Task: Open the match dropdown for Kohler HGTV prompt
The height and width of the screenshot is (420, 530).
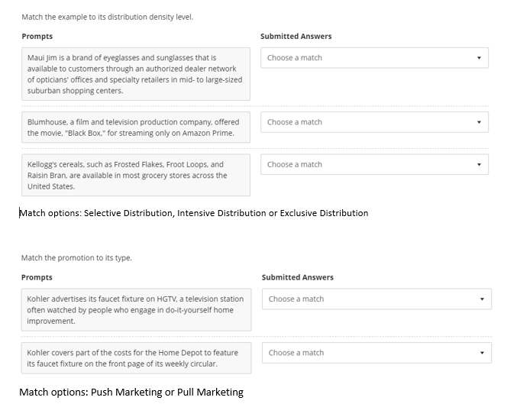Action: [x=376, y=299]
